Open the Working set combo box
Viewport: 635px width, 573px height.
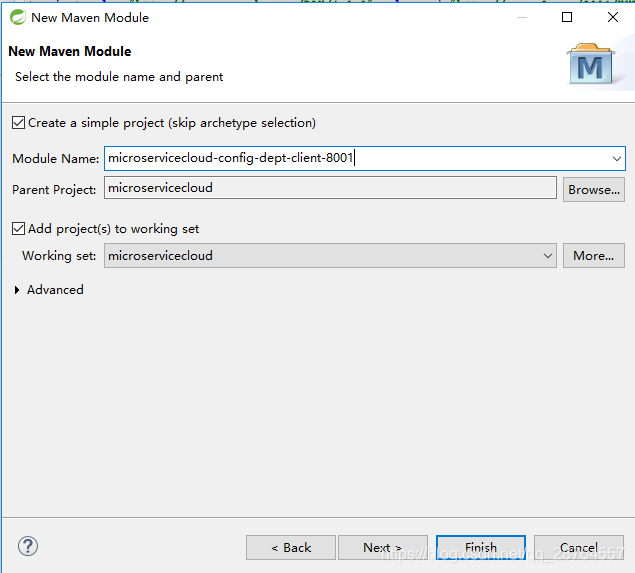(330, 256)
